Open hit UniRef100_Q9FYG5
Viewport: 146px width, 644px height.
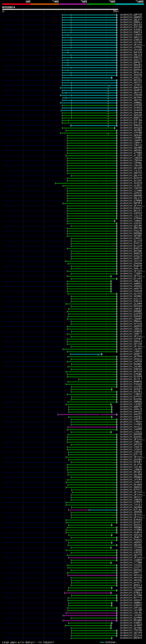(x=131, y=15)
